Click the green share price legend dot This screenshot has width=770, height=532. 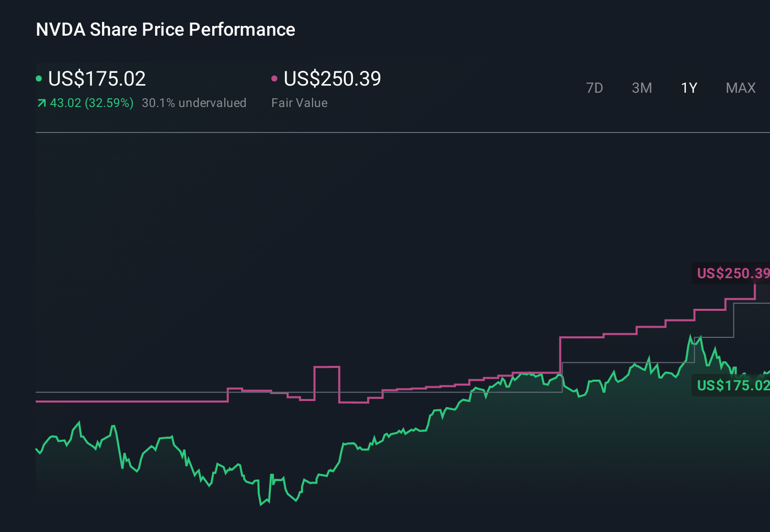coord(39,78)
